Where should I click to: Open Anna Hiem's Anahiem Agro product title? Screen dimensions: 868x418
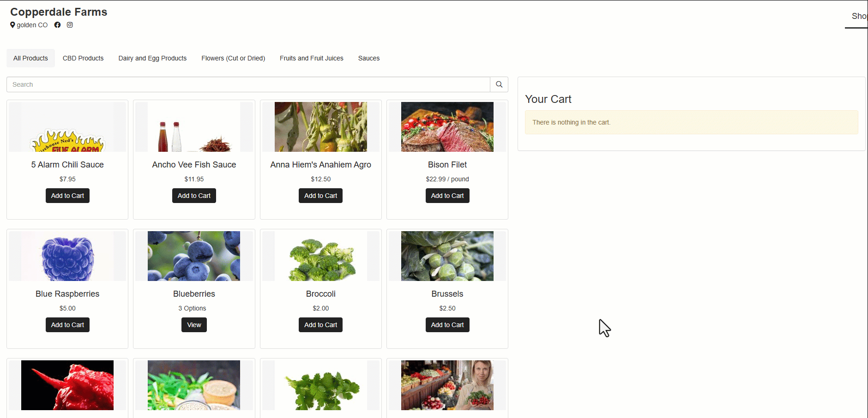coord(320,165)
